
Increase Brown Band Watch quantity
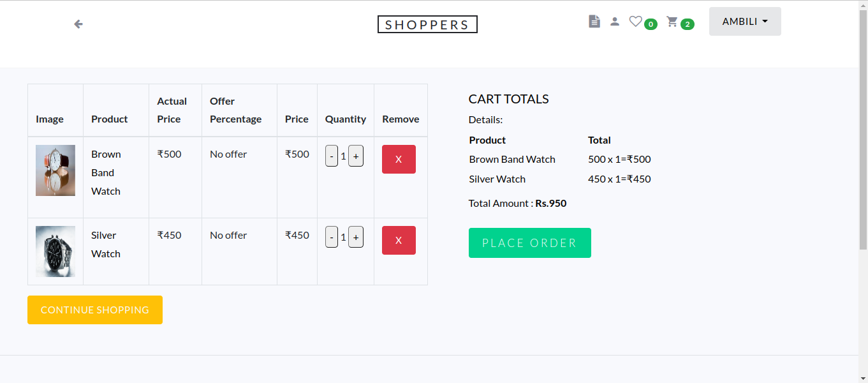355,156
